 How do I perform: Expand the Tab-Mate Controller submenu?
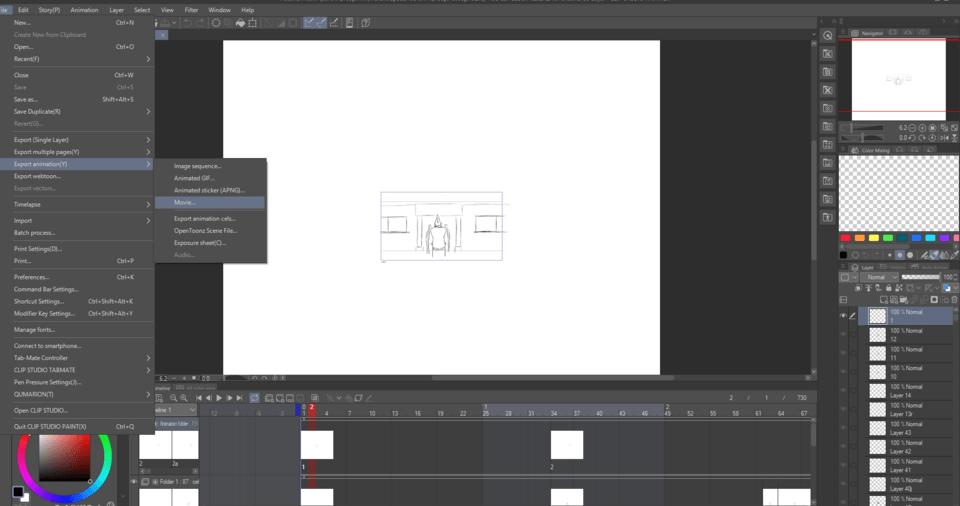pyautogui.click(x=77, y=358)
